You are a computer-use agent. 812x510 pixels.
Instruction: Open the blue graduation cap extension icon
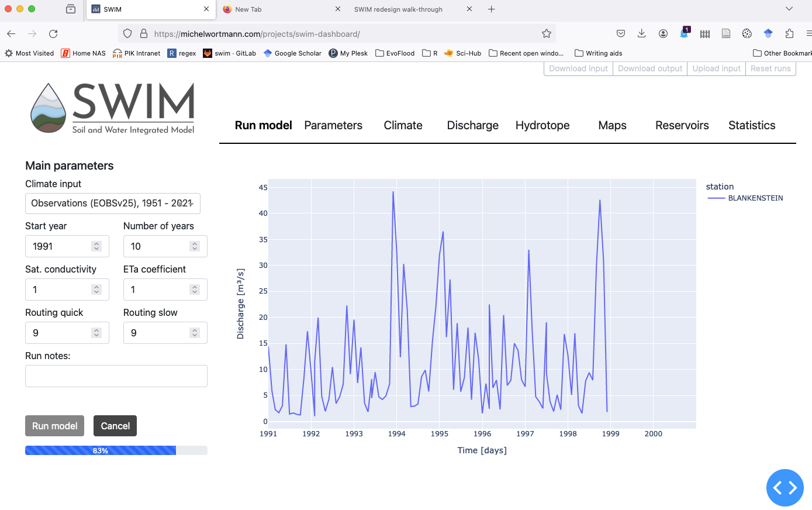768,34
